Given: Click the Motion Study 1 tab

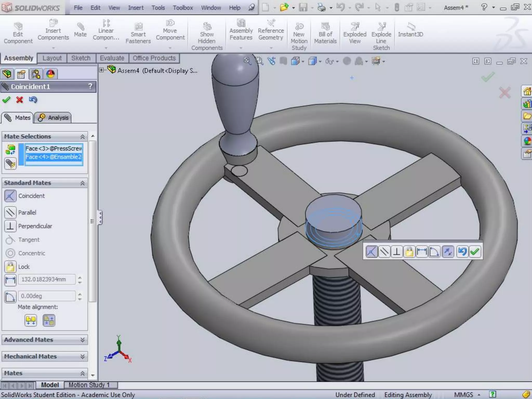Looking at the screenshot, I should (89, 385).
